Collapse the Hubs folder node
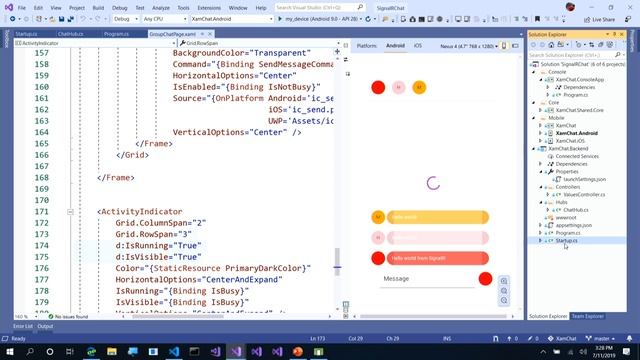The height and width of the screenshot is (360, 640). coord(540,202)
